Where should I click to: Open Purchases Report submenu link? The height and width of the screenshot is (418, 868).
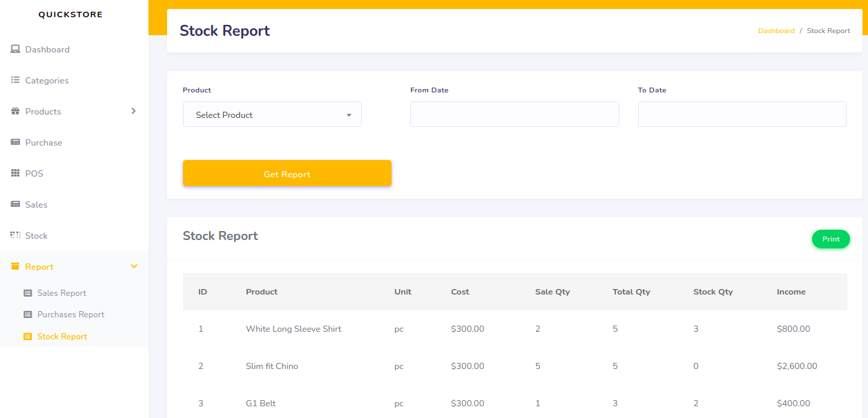point(70,315)
